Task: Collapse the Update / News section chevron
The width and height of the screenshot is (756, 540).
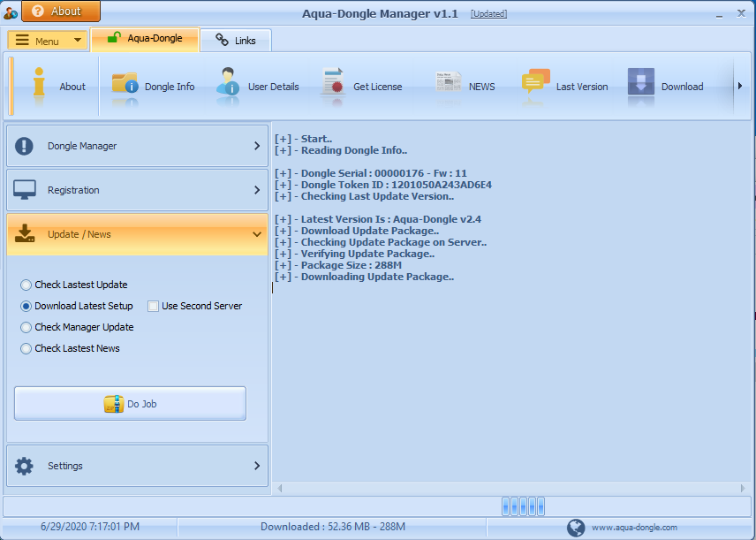Action: pos(257,234)
